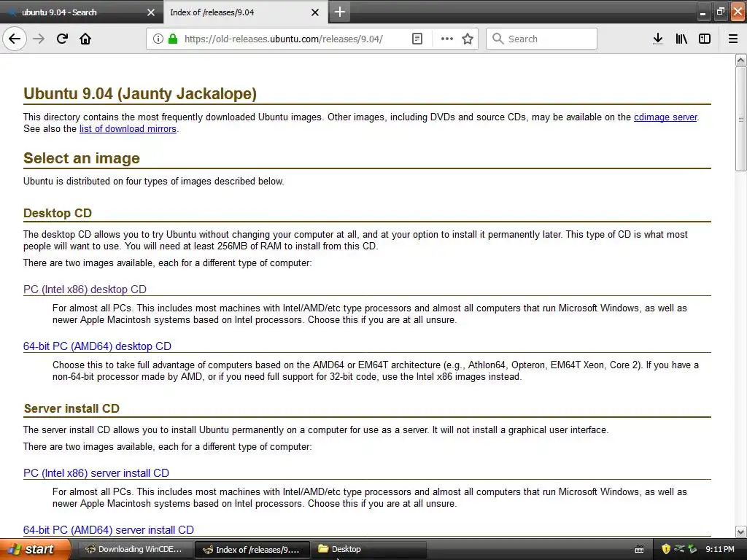747x560 pixels.
Task: Open PC (Intel x86) desktop CD link
Action: tap(85, 289)
